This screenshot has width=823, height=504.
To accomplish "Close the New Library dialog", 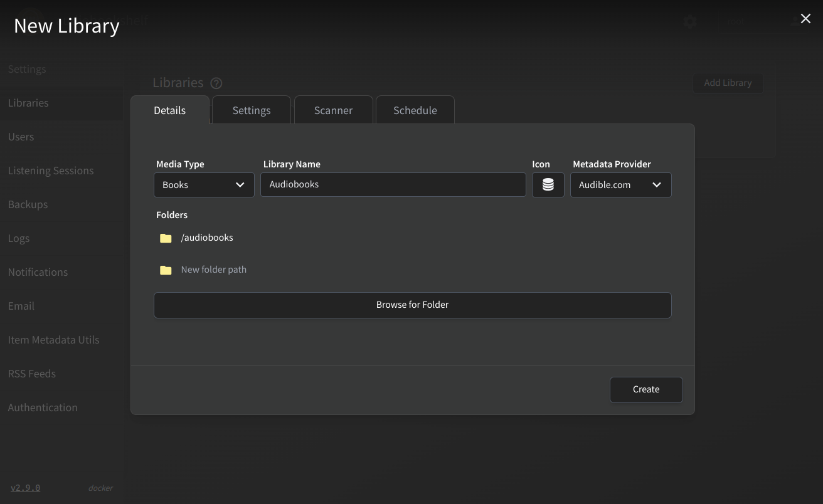I will coord(805,19).
